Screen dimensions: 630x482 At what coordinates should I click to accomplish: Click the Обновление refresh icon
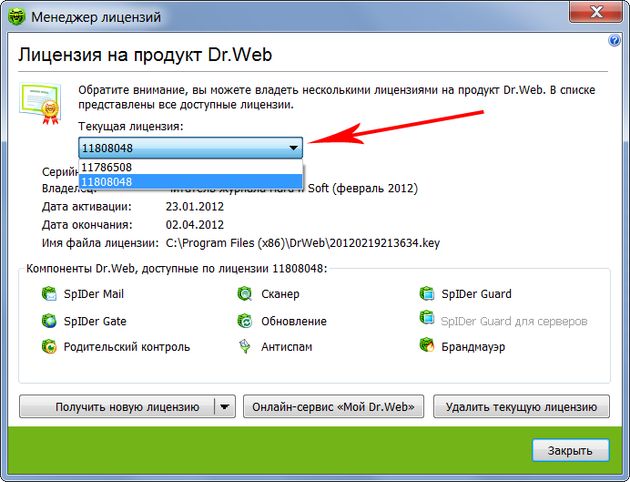[x=244, y=321]
